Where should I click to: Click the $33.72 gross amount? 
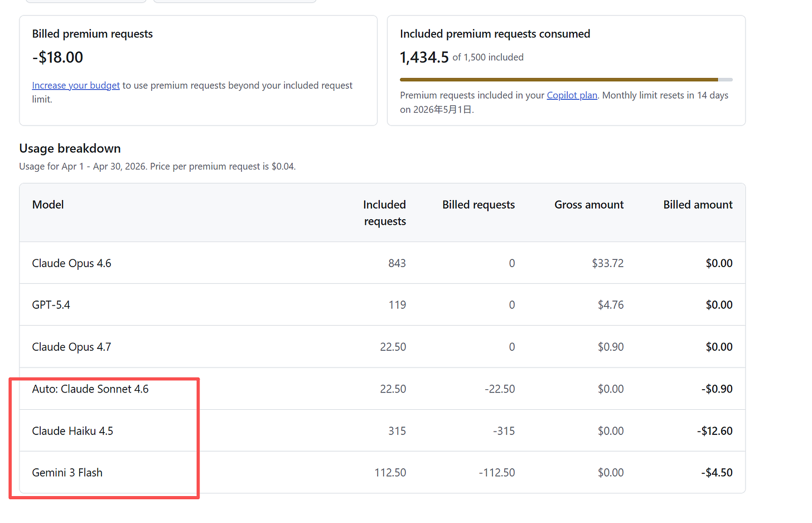[608, 263]
